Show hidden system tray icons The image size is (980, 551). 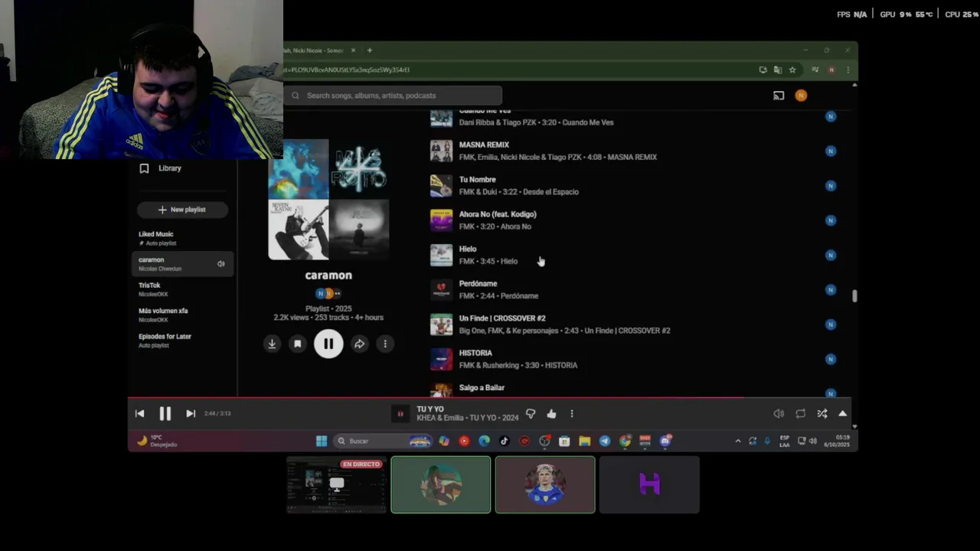(737, 441)
